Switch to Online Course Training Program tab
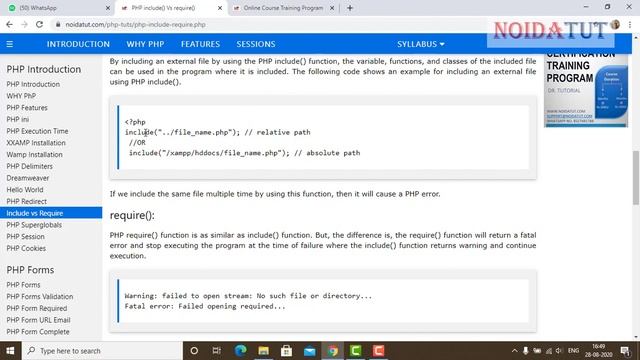 [282, 8]
